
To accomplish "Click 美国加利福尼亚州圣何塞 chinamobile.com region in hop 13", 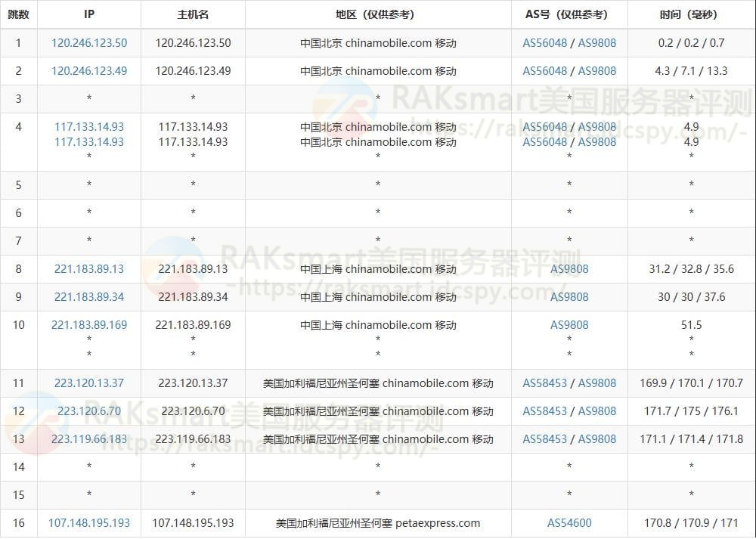I will pyautogui.click(x=378, y=439).
